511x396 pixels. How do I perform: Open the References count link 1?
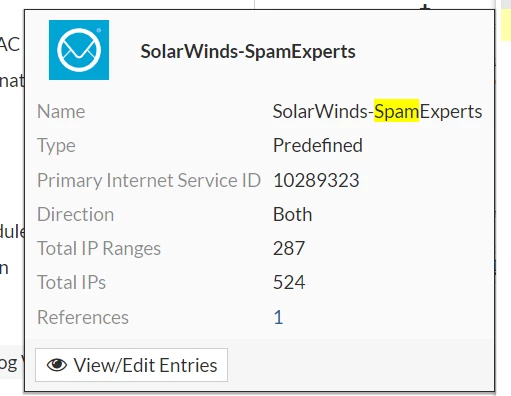[x=278, y=317]
